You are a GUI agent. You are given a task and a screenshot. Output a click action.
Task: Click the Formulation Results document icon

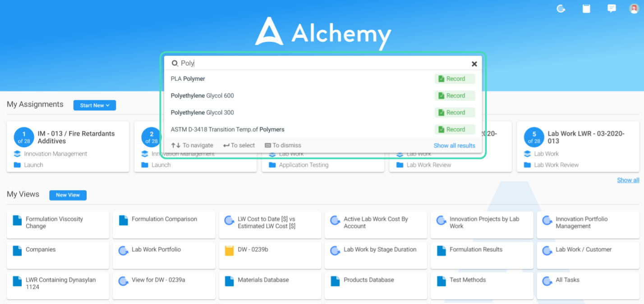pos(441,250)
